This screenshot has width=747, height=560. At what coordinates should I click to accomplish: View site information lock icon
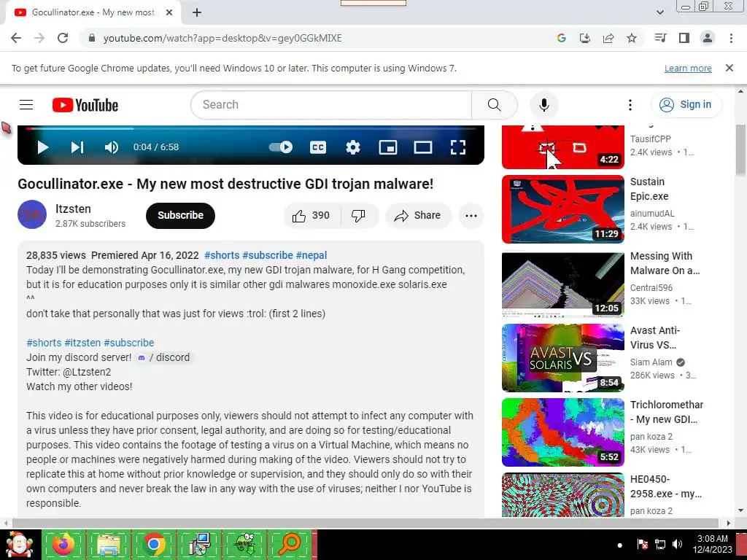click(x=92, y=38)
